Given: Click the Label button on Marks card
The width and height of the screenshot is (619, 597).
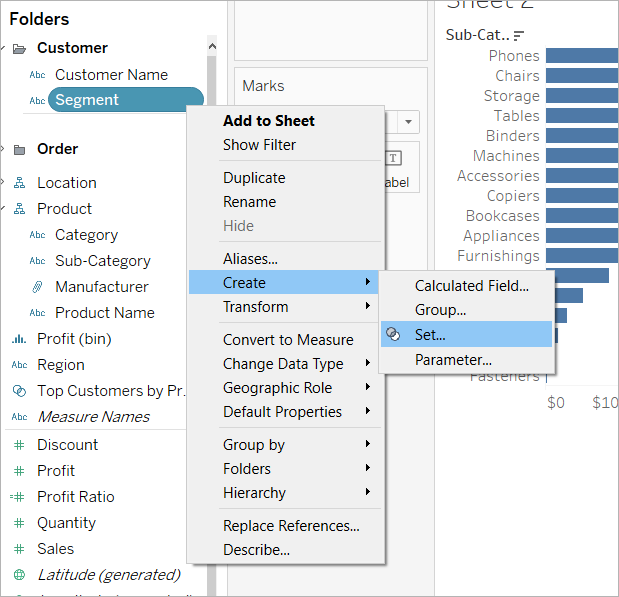Looking at the screenshot, I should [x=397, y=169].
